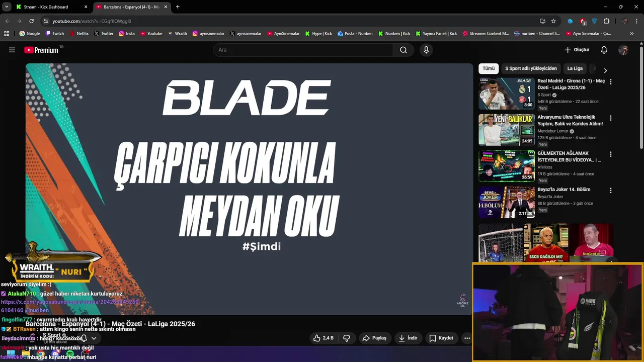
Task: Go forward using Chrome's forward arrow
Action: [19, 21]
